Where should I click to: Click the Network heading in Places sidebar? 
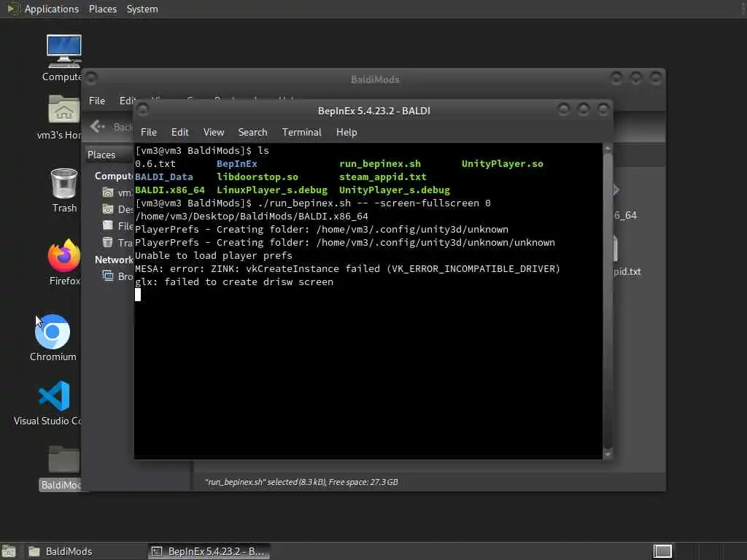click(x=114, y=260)
